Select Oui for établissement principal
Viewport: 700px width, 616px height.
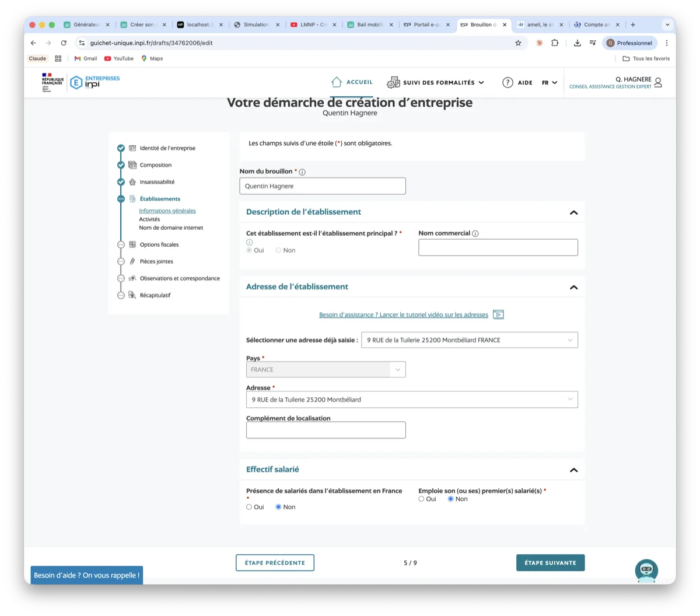point(249,250)
